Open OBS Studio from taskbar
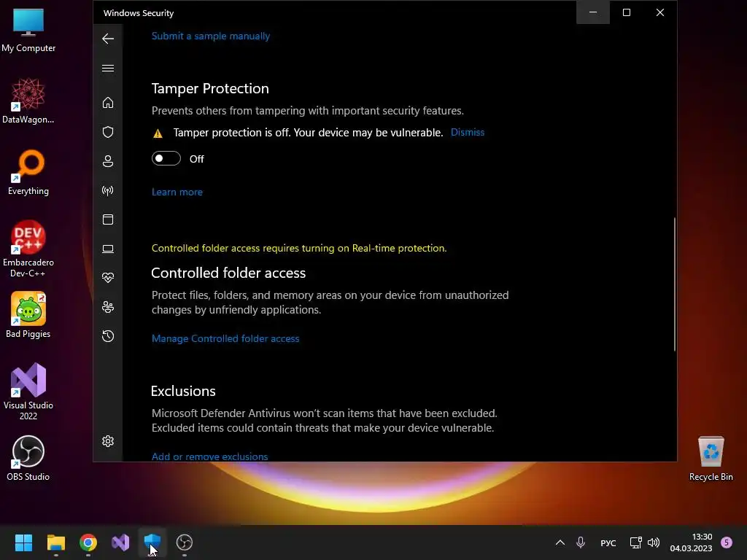747x560 pixels. pyautogui.click(x=185, y=542)
